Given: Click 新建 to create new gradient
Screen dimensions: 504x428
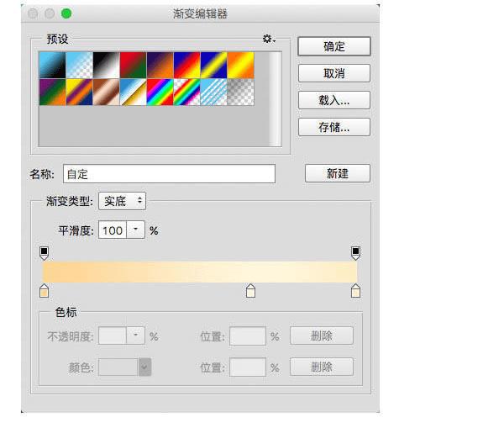Looking at the screenshot, I should pos(338,173).
